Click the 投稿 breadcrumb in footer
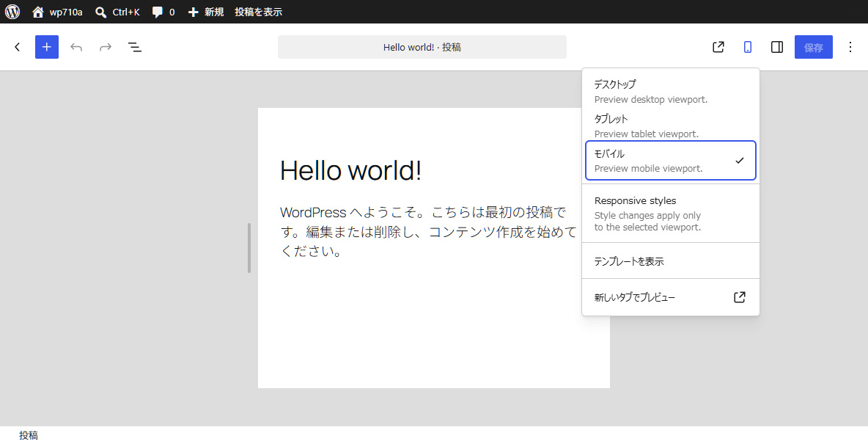Viewport: 868px width, 444px height. (29, 436)
